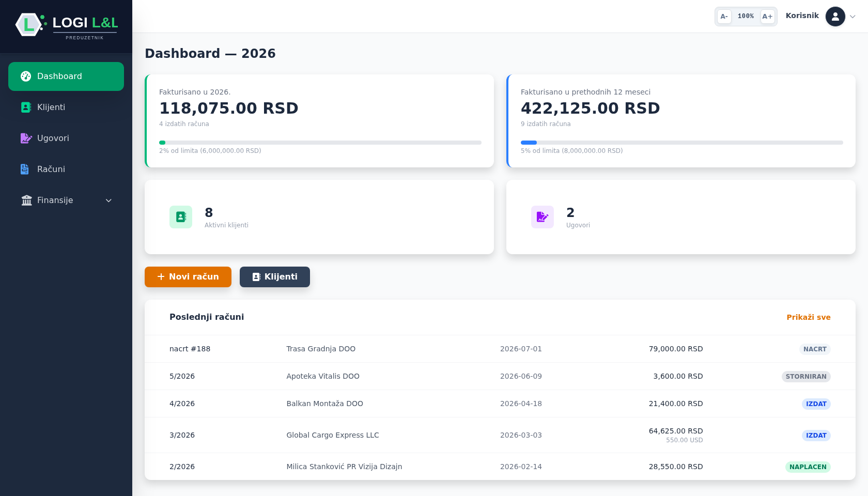Create a new invoice with Novi račun

(x=188, y=277)
